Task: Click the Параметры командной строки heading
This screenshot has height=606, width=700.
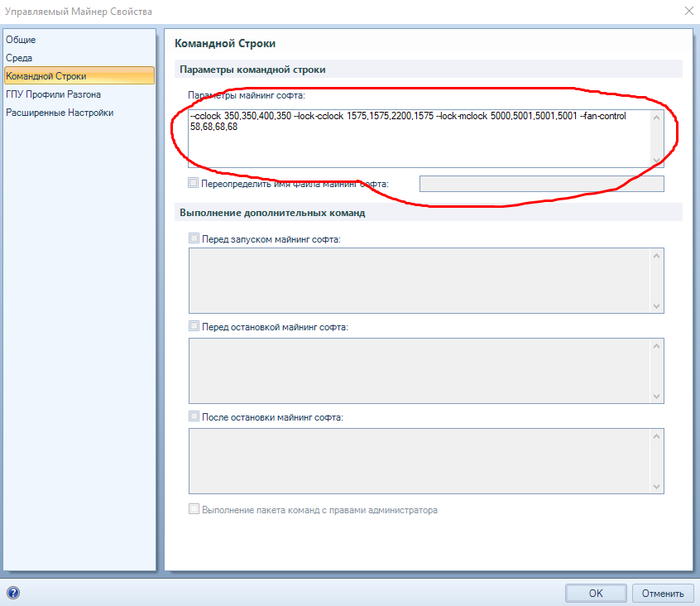Action: tap(252, 70)
